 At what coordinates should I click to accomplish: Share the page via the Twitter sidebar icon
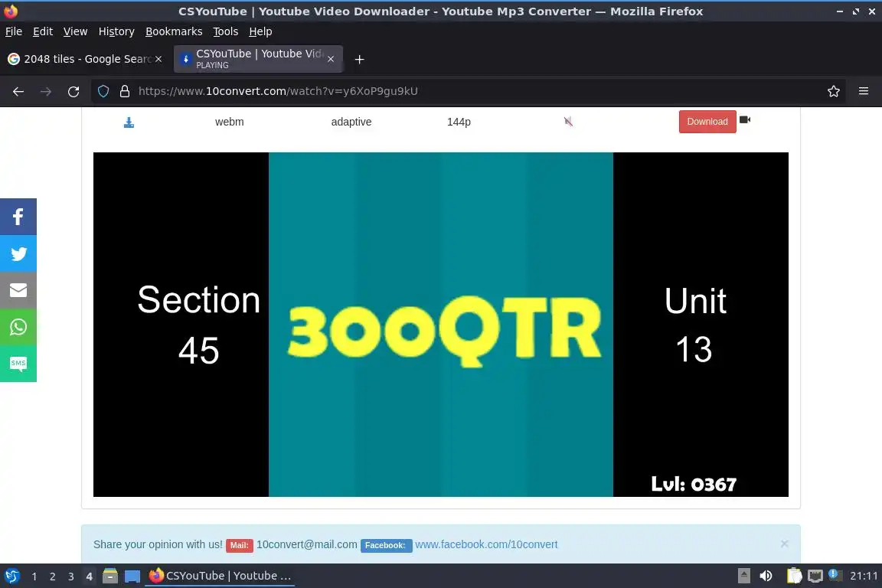(x=18, y=253)
